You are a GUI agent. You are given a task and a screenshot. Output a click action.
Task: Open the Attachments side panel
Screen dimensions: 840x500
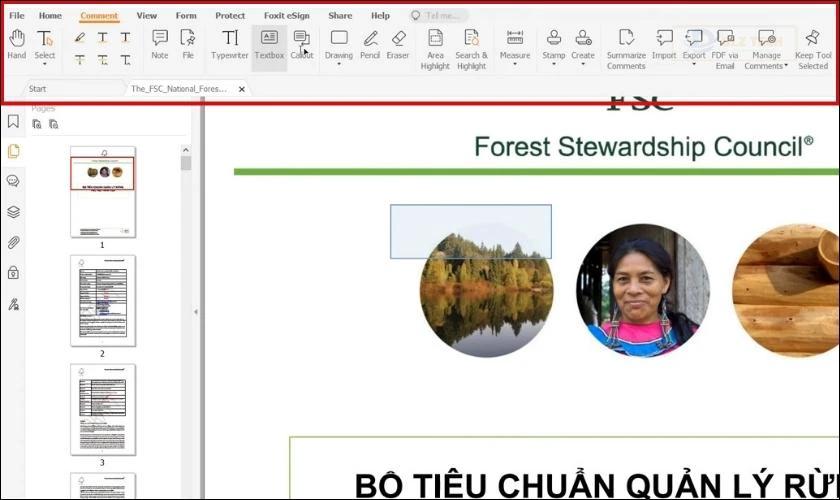(13, 243)
